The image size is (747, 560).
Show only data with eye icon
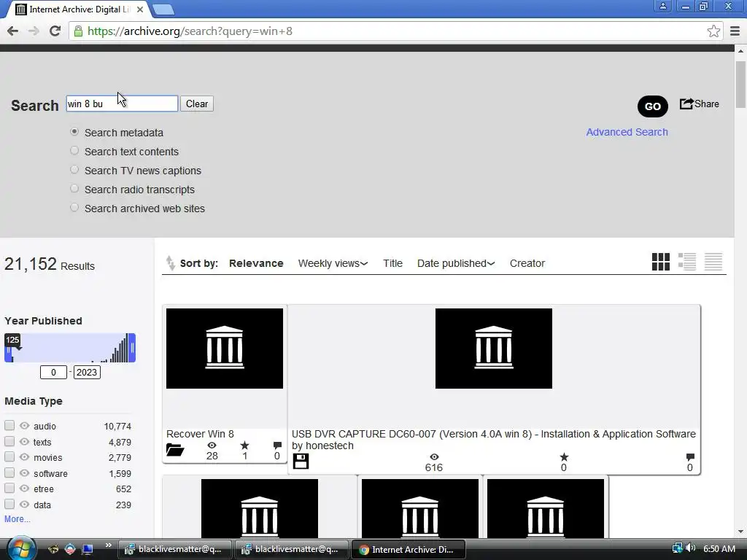(25, 505)
